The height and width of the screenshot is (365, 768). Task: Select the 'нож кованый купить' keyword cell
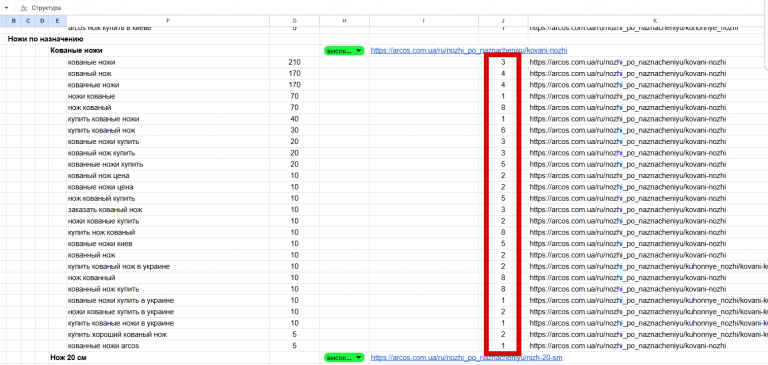click(168, 198)
